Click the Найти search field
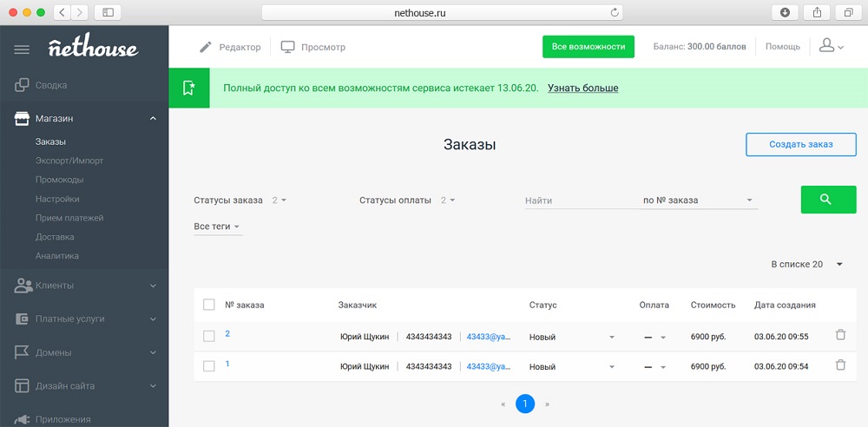This screenshot has height=427, width=868. (x=582, y=200)
